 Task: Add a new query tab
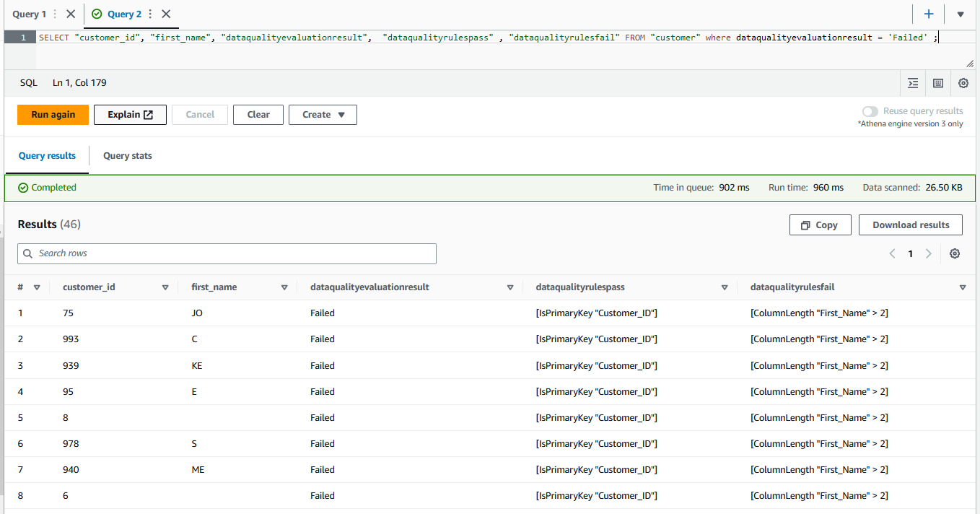929,14
